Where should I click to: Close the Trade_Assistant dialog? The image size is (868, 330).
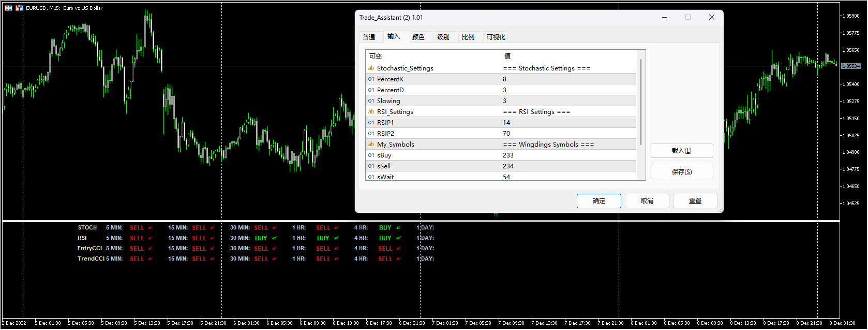point(712,17)
